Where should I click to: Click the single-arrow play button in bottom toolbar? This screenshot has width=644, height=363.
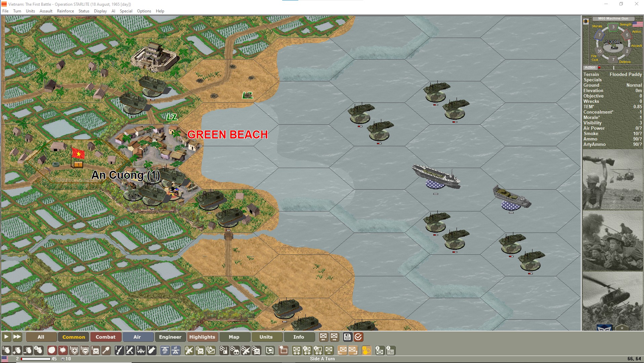coord(6,337)
